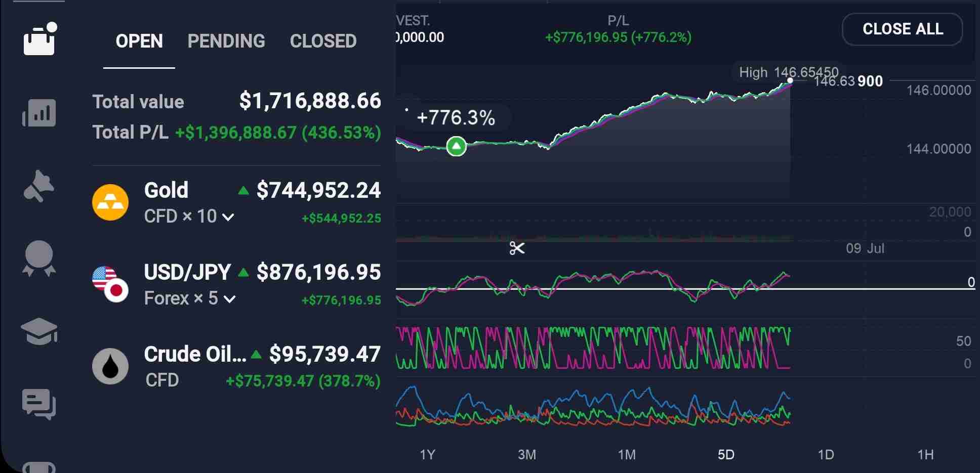The image size is (980, 473).
Task: Open the education graduation cap icon
Action: pos(39,331)
